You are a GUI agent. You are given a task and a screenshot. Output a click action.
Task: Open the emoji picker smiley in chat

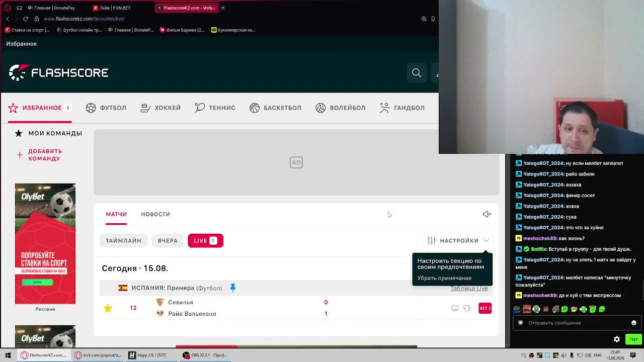[634, 323]
